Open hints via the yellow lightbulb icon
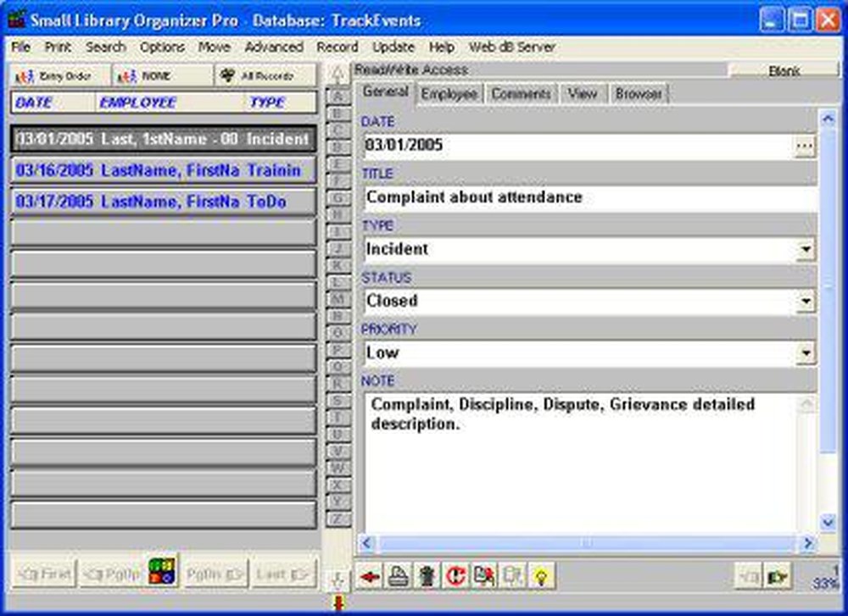 coord(541,576)
